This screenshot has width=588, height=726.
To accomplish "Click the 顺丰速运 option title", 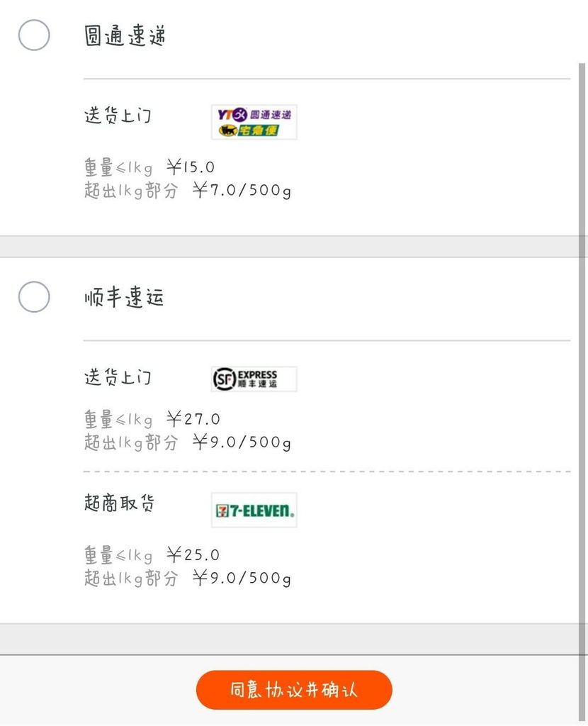I will click(125, 298).
